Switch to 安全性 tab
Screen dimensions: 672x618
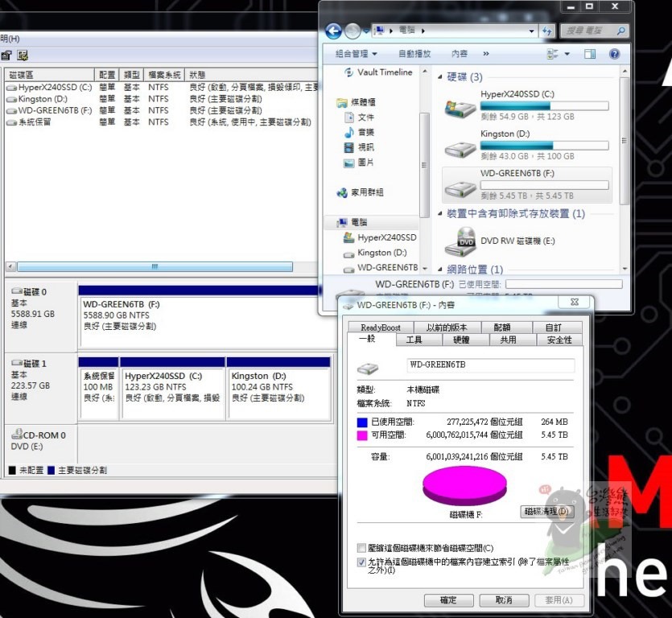(559, 340)
